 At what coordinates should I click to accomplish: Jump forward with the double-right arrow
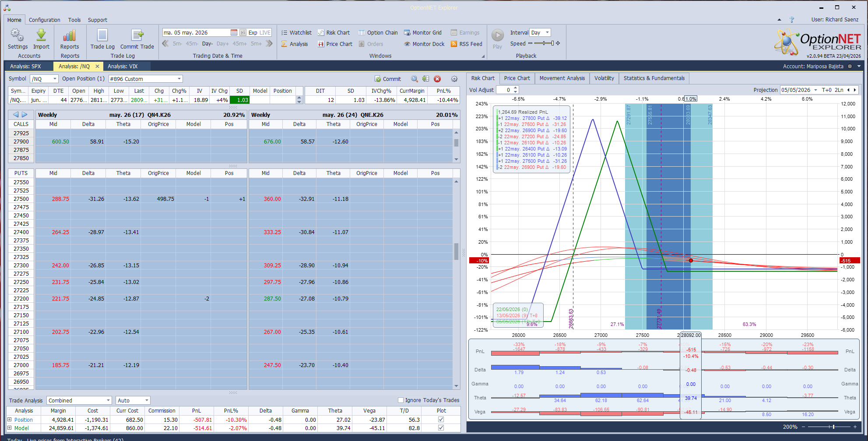coord(269,43)
